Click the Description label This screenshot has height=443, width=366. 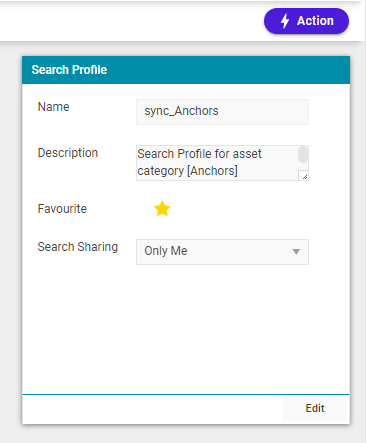tap(68, 153)
